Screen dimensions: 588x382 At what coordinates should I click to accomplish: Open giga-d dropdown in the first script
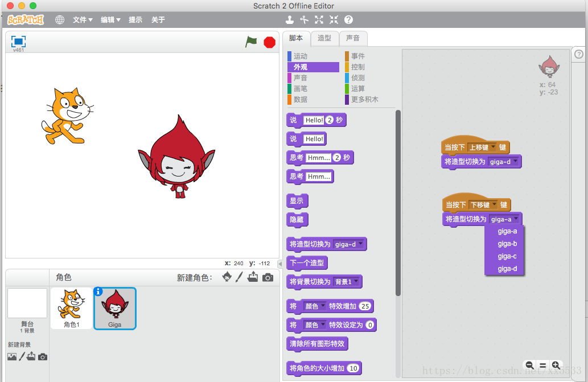pyautogui.click(x=504, y=162)
